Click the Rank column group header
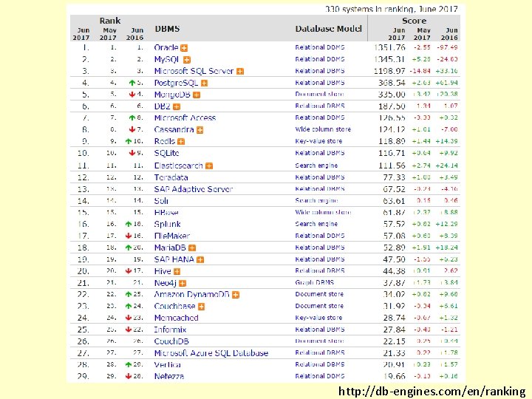532x399 pixels. (x=110, y=21)
